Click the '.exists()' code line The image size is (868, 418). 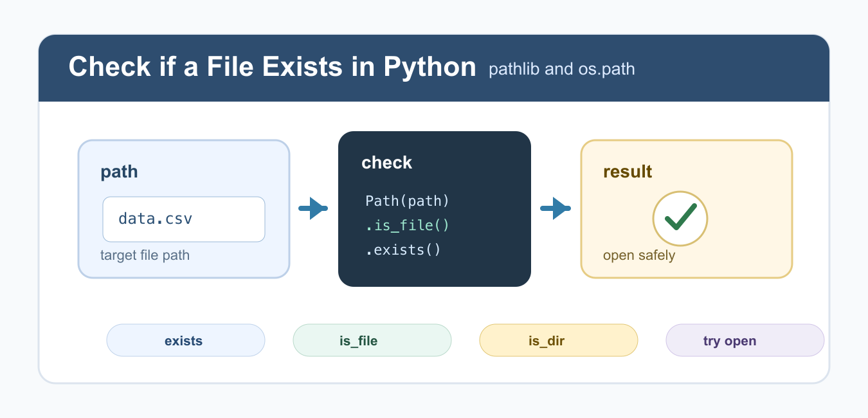403,250
